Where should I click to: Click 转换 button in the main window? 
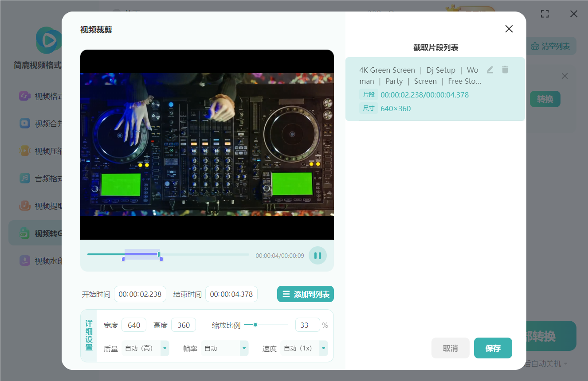click(545, 99)
